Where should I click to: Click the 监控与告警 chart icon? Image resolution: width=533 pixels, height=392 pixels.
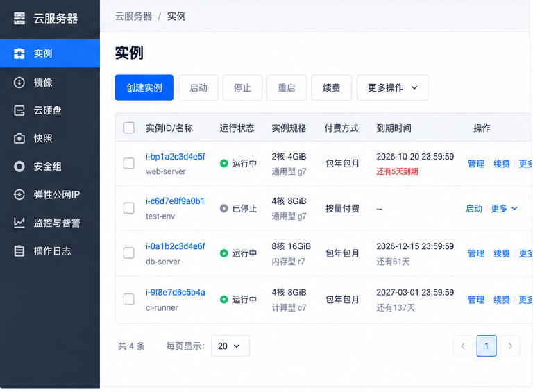19,223
